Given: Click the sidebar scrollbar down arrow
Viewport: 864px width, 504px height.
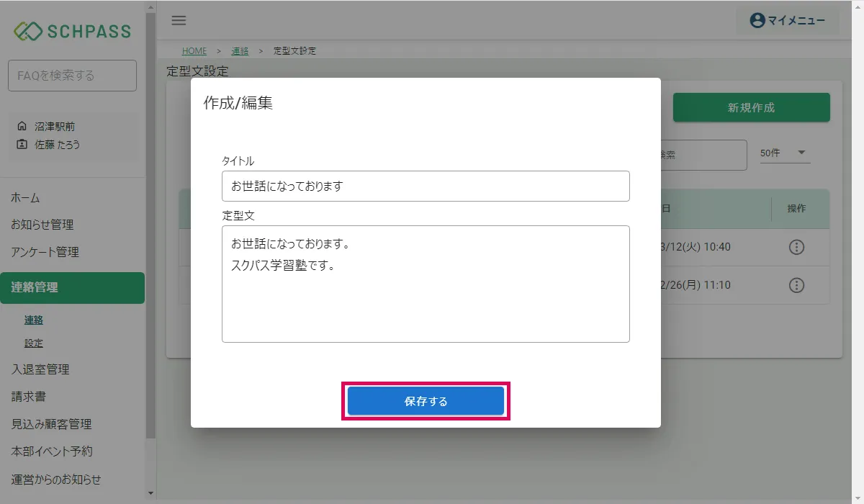Looking at the screenshot, I should [150, 493].
